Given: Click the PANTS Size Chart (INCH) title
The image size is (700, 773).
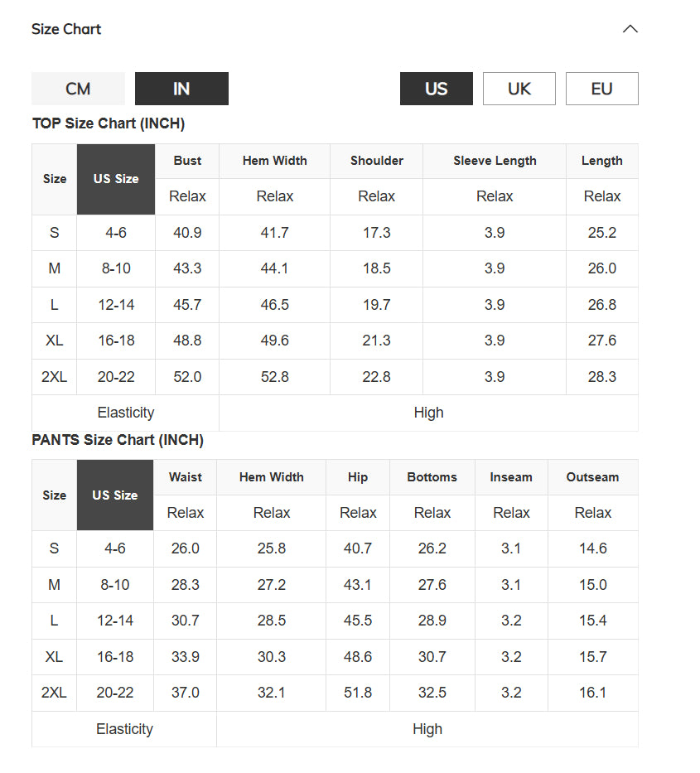Looking at the screenshot, I should pos(118,440).
